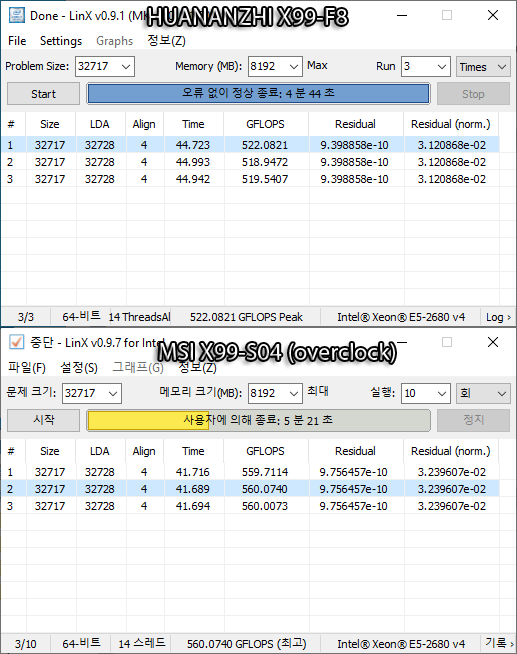This screenshot has width=517, height=654.
Task: Open Settings menu in top LinX window
Action: 61,41
